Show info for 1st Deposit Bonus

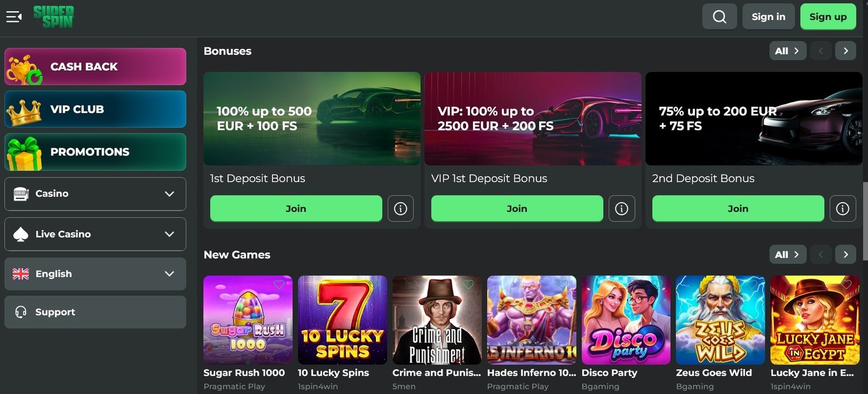coord(400,209)
